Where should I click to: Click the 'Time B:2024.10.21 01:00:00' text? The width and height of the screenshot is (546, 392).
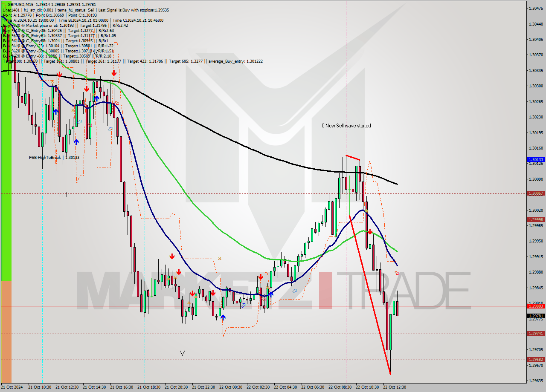(x=83, y=20)
